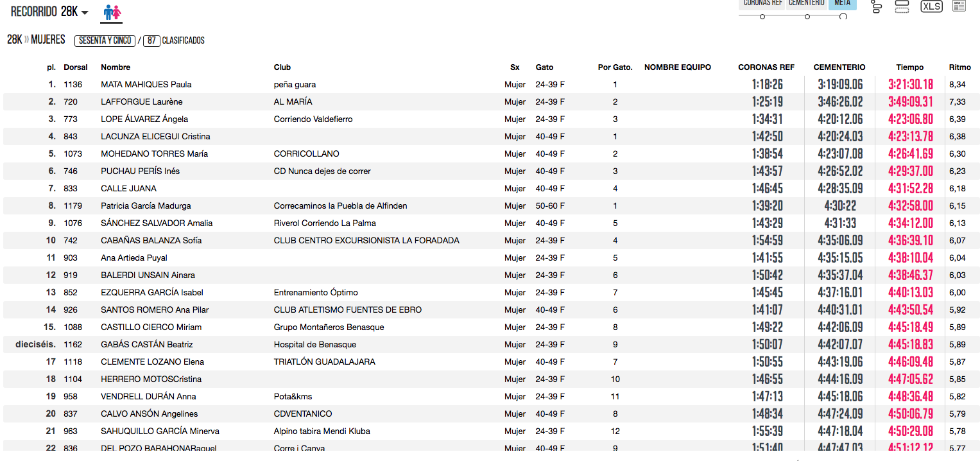Click the solid and dashed rows layout icon

click(902, 6)
